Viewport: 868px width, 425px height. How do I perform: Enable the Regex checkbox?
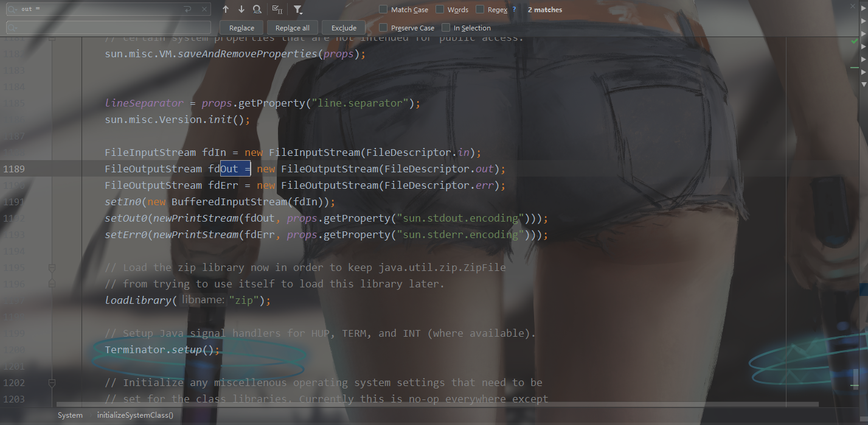coord(480,10)
